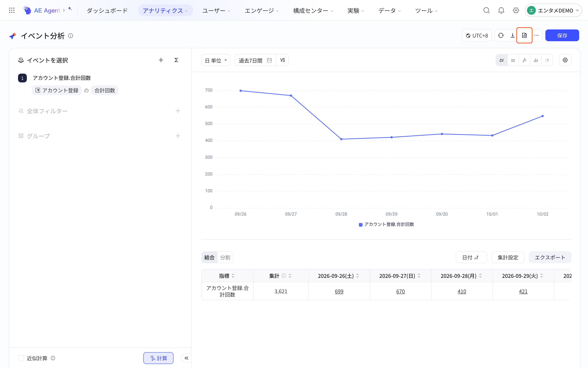Click the refresh data icon
588x368 pixels.
pos(501,36)
